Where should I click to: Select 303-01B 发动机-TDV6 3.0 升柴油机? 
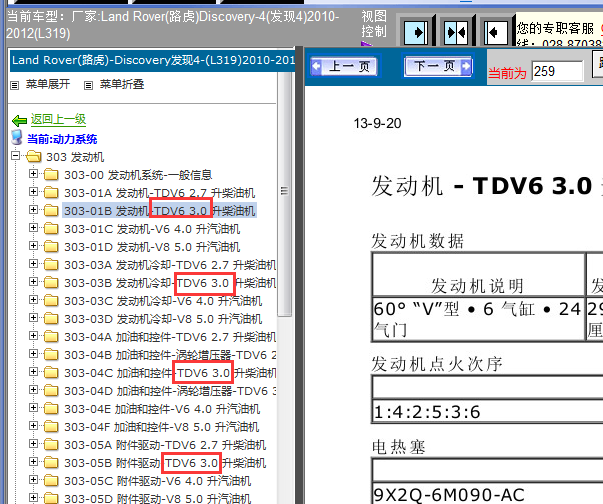[x=160, y=210]
